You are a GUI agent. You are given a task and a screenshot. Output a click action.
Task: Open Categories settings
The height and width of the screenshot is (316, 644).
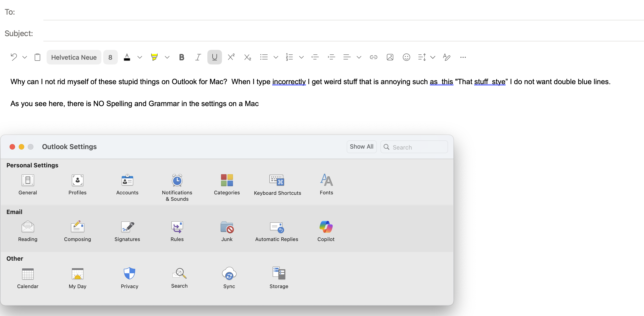[227, 184]
